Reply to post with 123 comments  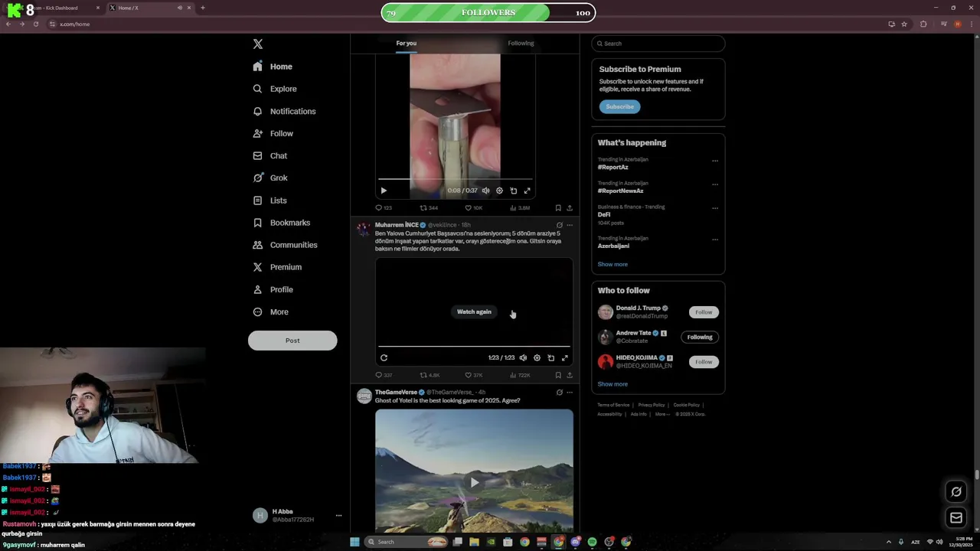(384, 207)
